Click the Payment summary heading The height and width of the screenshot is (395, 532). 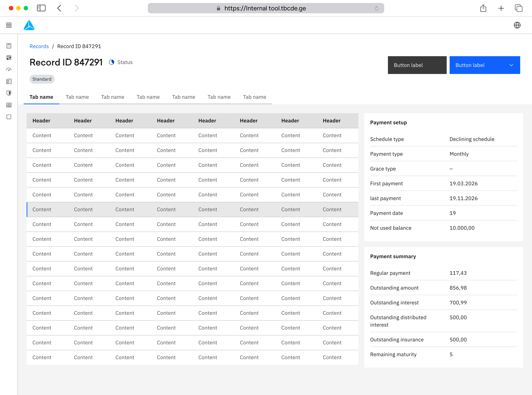pos(393,256)
